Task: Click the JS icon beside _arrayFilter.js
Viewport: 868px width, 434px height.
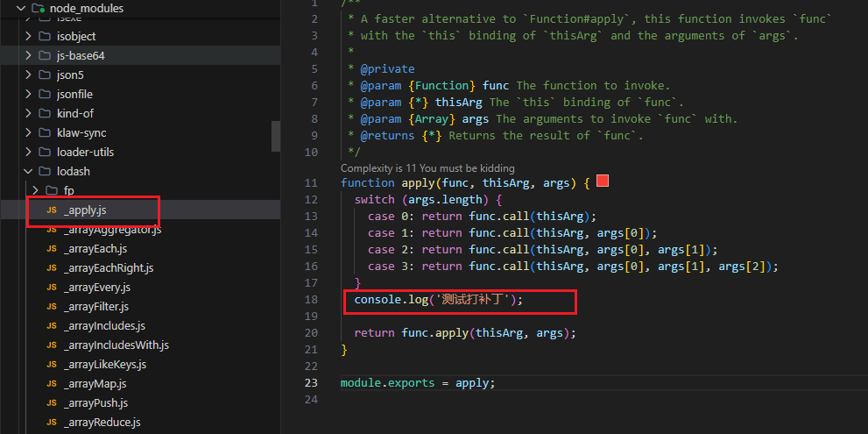Action: pyautogui.click(x=52, y=307)
